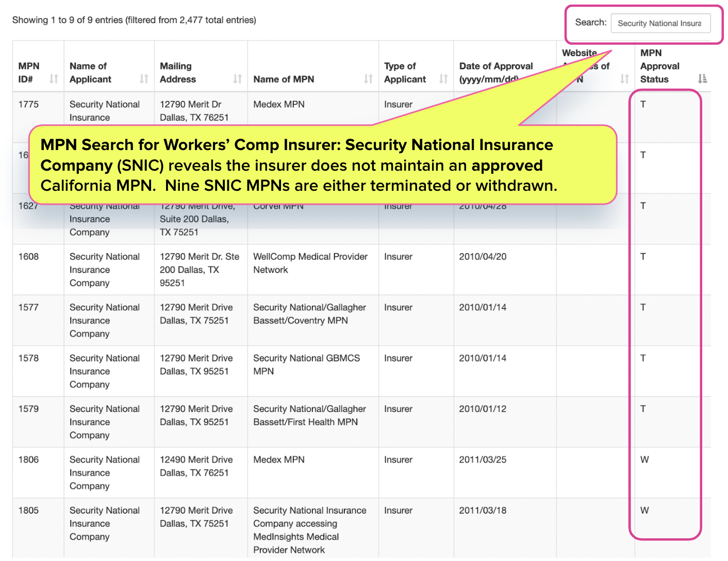The height and width of the screenshot is (561, 728).
Task: Click applicant name in row 1579
Action: click(105, 422)
